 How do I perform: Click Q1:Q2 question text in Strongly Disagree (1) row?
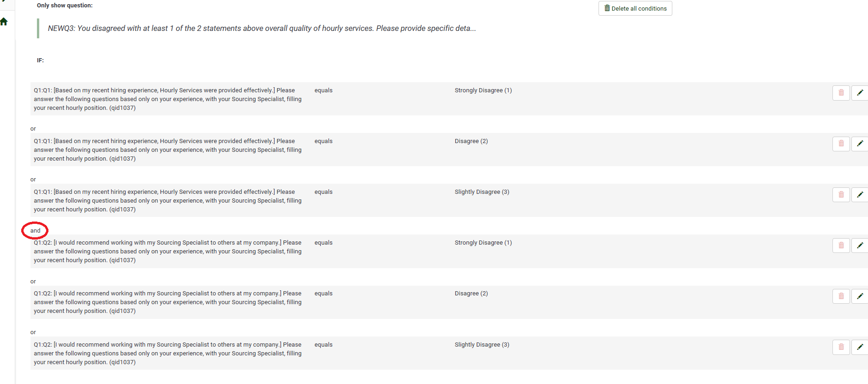[x=168, y=252]
